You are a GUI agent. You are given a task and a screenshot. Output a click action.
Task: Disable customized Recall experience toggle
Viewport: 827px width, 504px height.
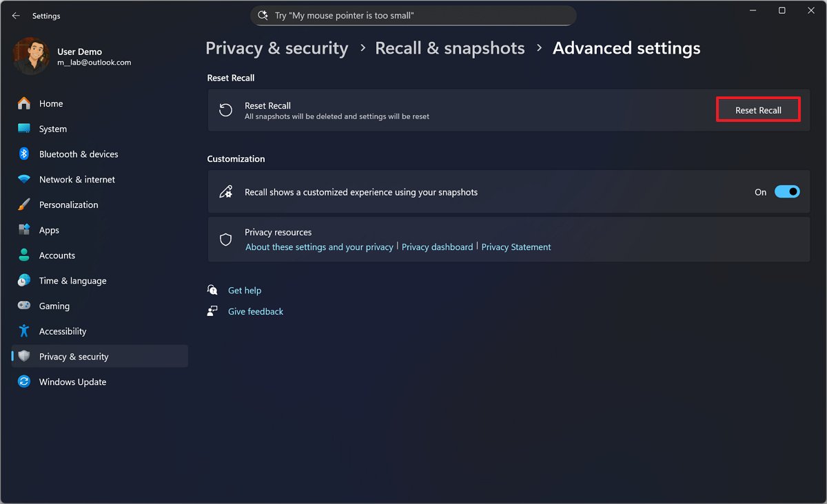coord(787,191)
